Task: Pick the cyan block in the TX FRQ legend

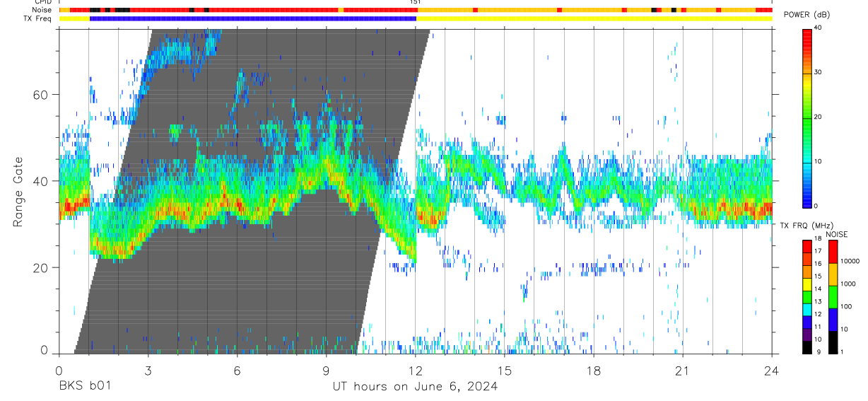Action: click(807, 309)
